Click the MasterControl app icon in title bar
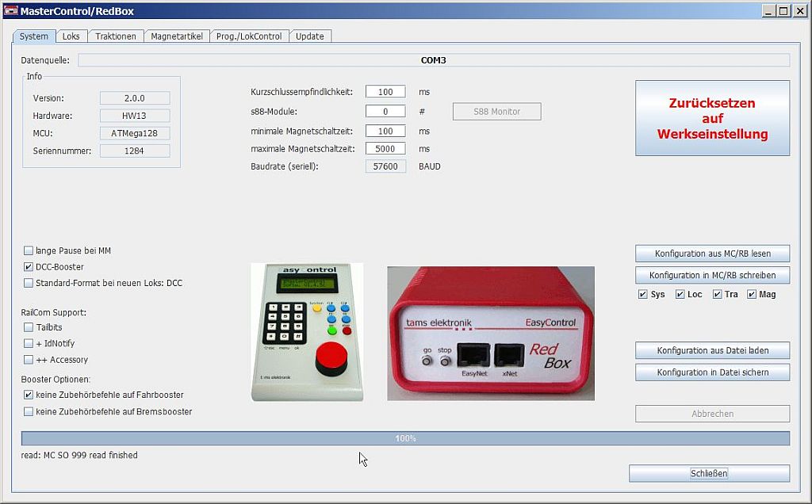The width and height of the screenshot is (812, 504). tap(10, 11)
